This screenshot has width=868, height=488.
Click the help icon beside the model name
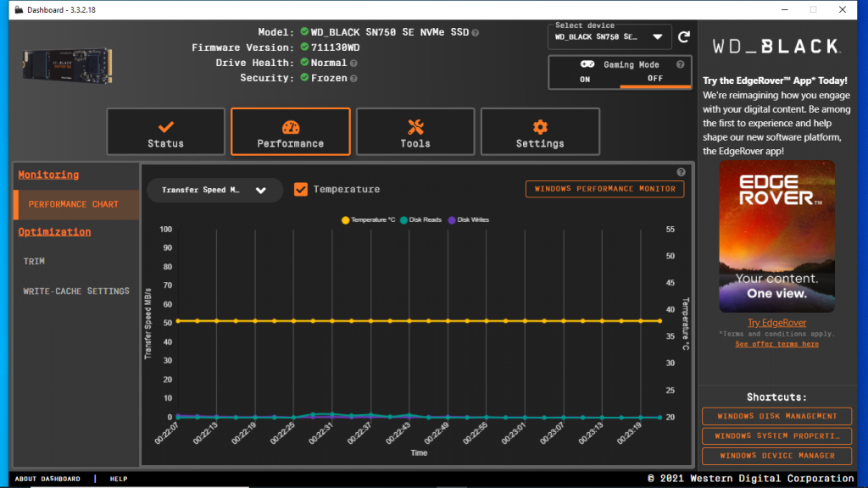pyautogui.click(x=476, y=32)
